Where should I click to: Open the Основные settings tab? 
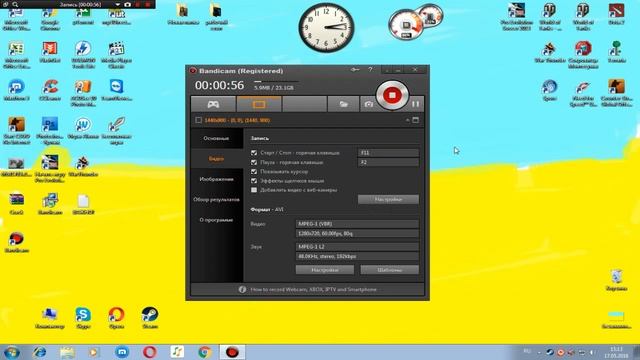click(x=216, y=138)
